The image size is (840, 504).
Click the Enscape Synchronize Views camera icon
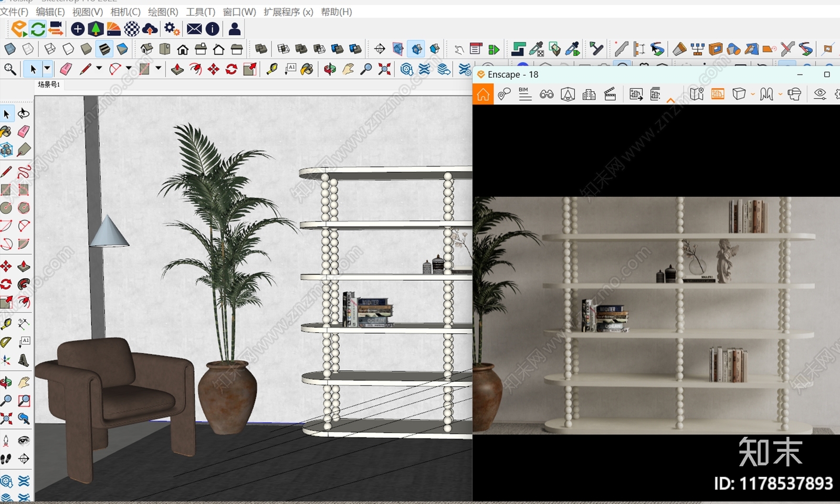(x=56, y=29)
